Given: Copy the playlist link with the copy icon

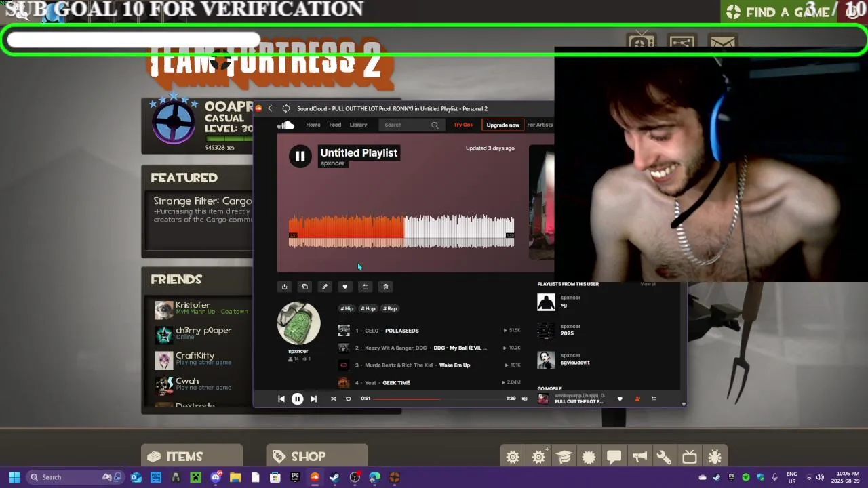Looking at the screenshot, I should click(x=304, y=287).
